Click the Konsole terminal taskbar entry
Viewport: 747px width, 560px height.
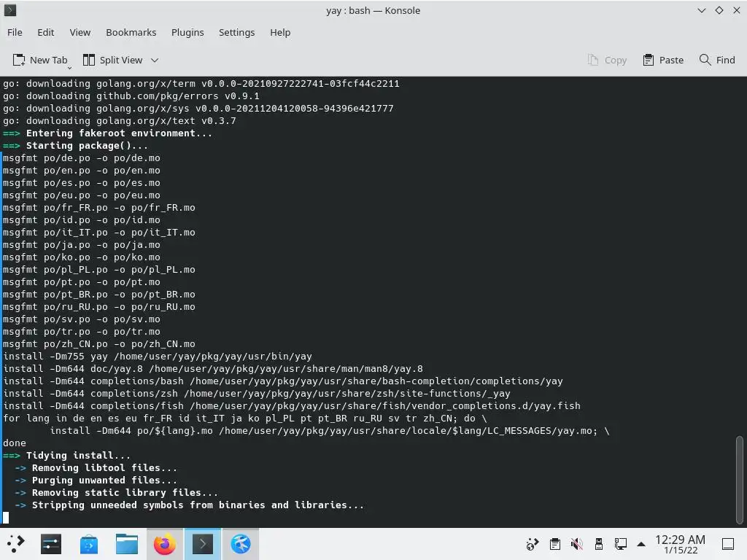[x=203, y=544]
